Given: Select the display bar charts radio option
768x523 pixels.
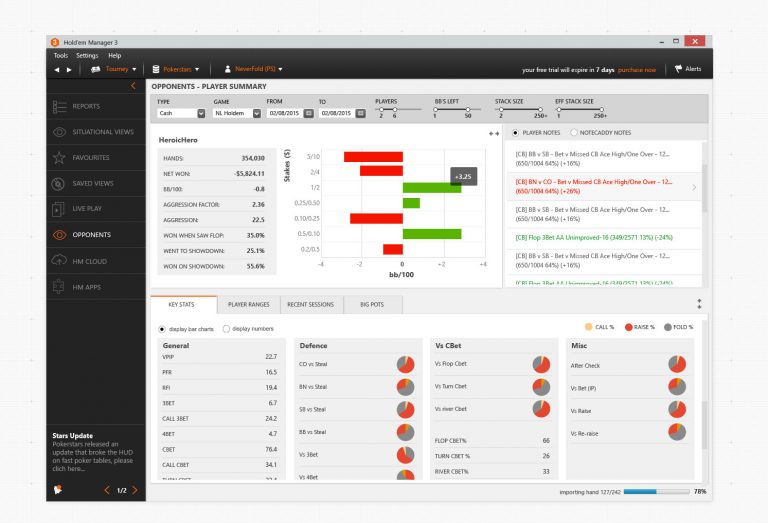Looking at the screenshot, I should coord(163,329).
